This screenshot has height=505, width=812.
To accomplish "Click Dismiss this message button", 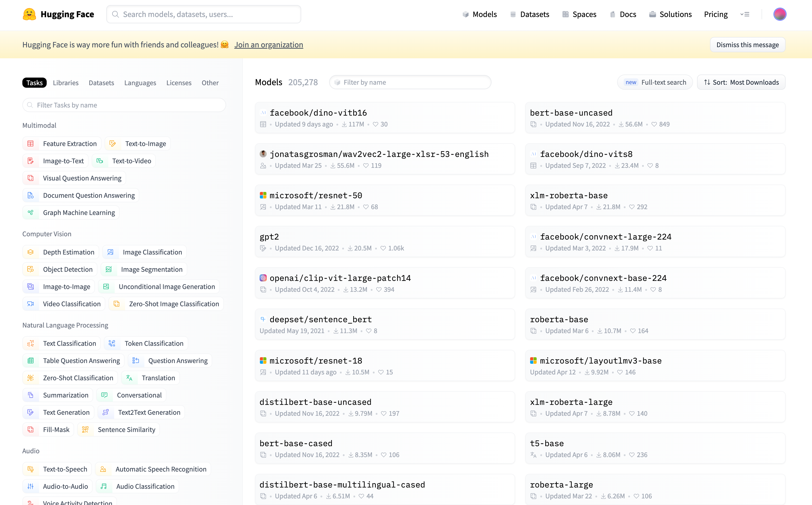I will (748, 45).
